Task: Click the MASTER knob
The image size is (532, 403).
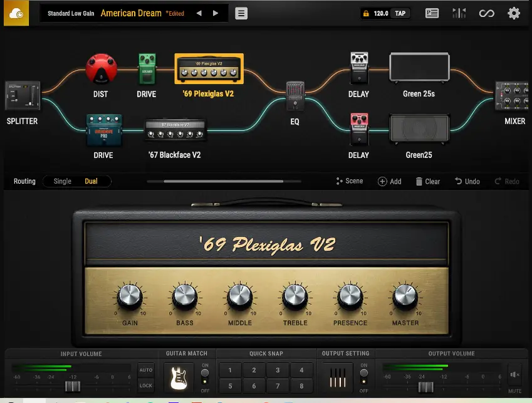Action: pyautogui.click(x=405, y=297)
